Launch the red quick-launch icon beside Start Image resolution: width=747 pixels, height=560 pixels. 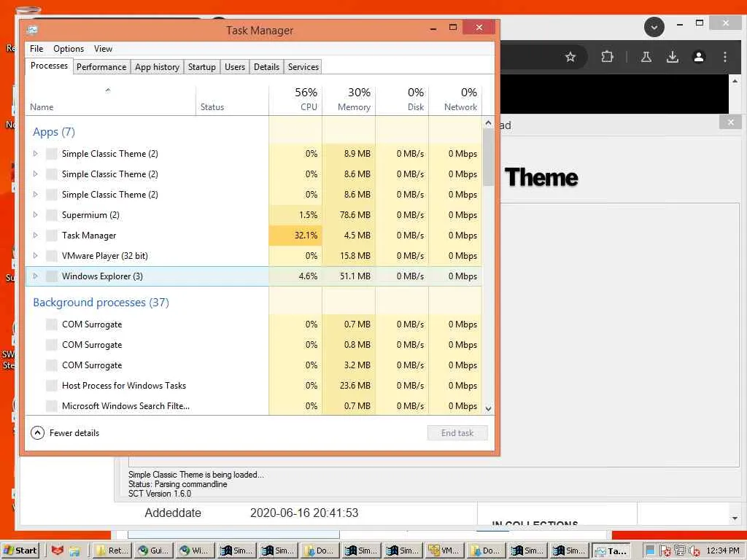58,551
